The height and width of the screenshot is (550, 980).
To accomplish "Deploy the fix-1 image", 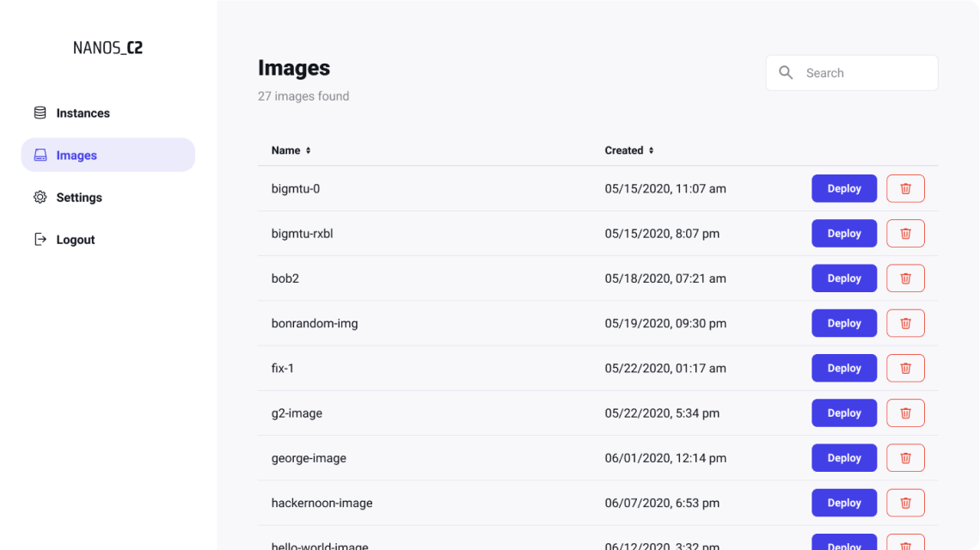I will point(844,368).
